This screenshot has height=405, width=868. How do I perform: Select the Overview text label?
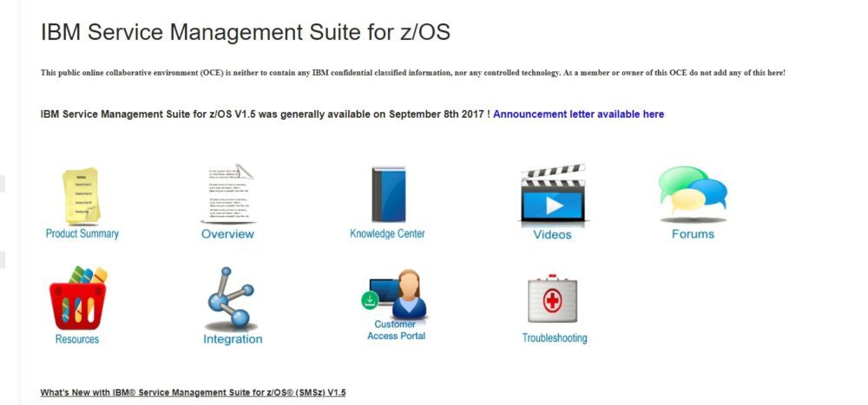227,234
